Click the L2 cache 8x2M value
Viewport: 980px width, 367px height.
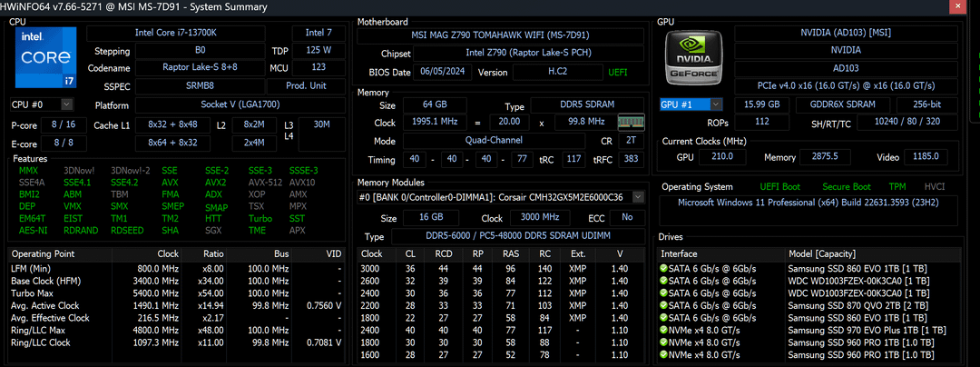pyautogui.click(x=254, y=125)
